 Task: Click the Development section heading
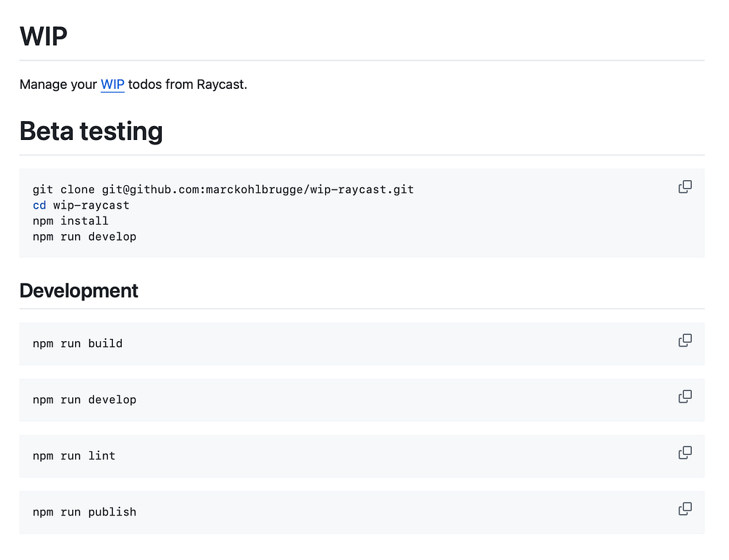tap(79, 291)
